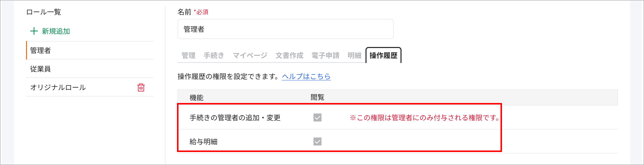
Task: Go to the 文書作成 tab
Action: (x=289, y=55)
